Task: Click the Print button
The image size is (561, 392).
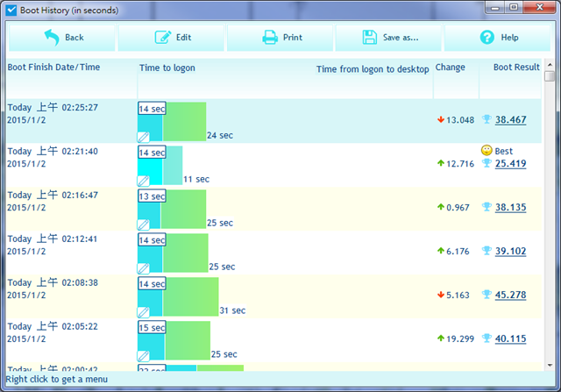Action: pos(280,38)
